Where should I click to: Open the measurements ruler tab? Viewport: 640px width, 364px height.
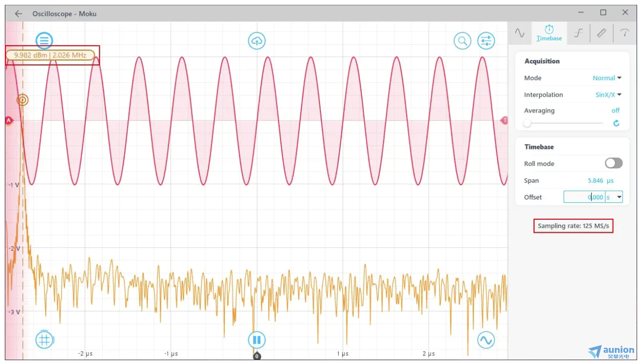tap(602, 33)
